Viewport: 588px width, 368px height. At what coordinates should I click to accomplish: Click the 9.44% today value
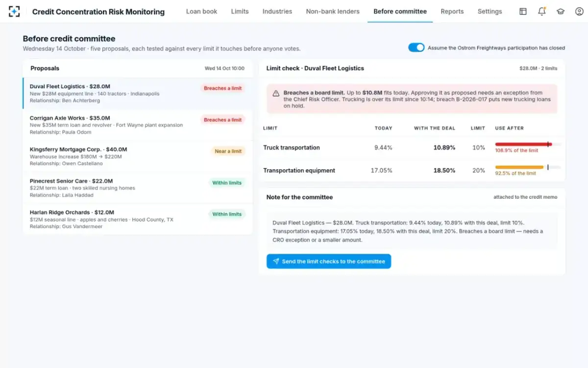click(x=383, y=148)
